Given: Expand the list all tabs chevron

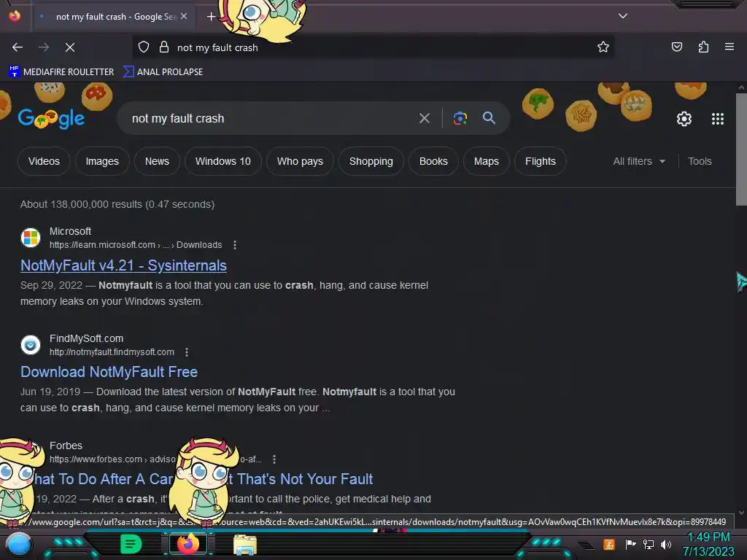Looking at the screenshot, I should [x=622, y=16].
